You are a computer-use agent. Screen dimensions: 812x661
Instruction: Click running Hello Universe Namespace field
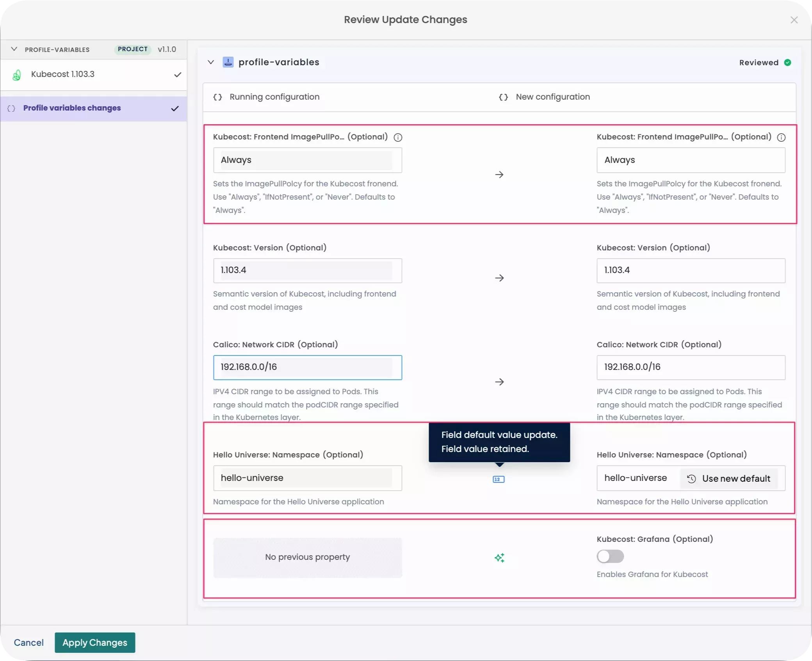[x=307, y=478]
